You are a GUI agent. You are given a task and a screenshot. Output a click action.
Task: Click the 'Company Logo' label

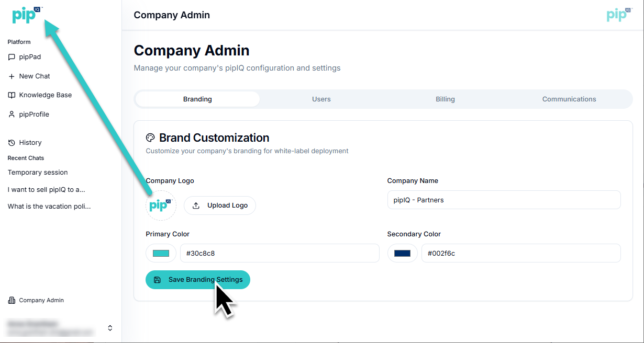click(x=170, y=181)
